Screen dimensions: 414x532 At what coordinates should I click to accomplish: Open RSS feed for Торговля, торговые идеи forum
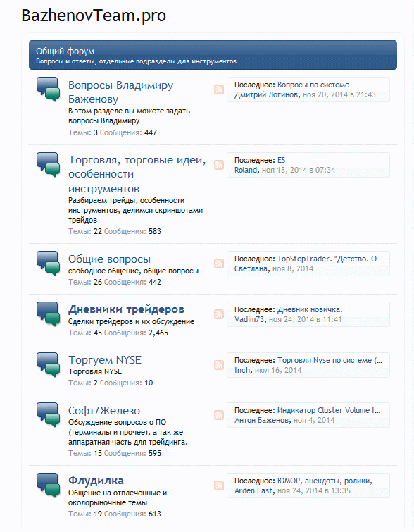point(219,165)
